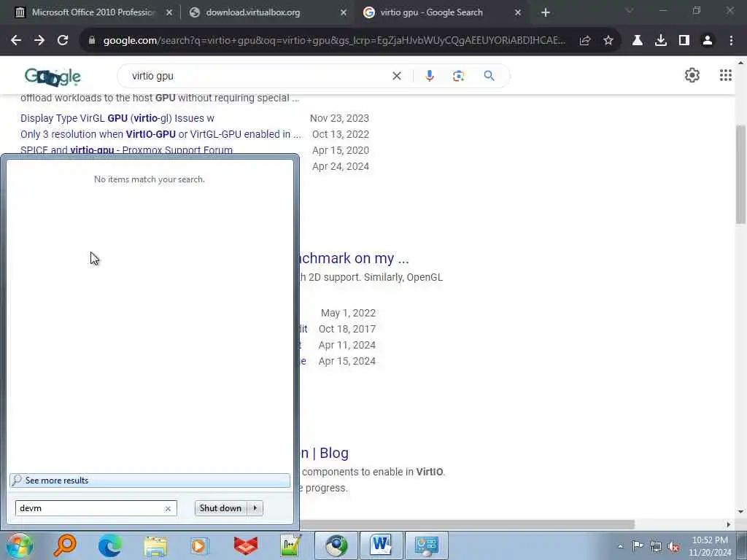Viewport: 747px width, 560px height.
Task: Close the Microsoft Office 2010 tab
Action: tap(169, 13)
